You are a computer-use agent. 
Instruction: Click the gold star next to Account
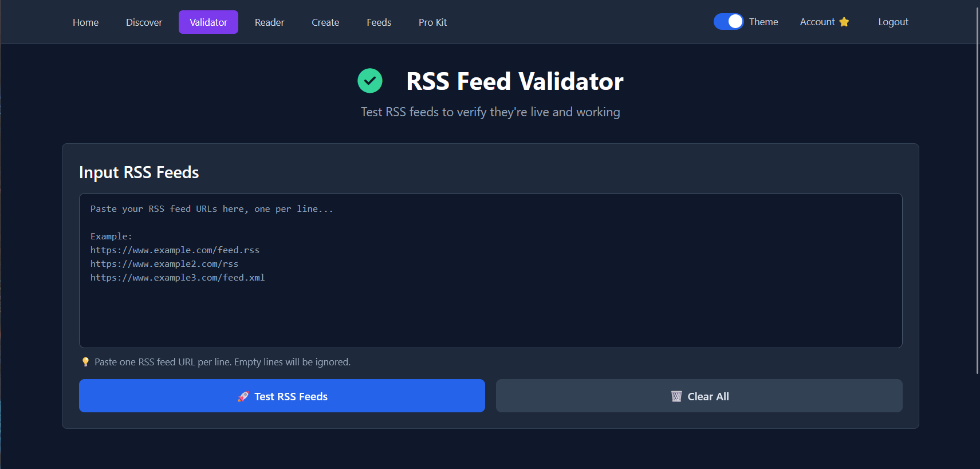[844, 22]
